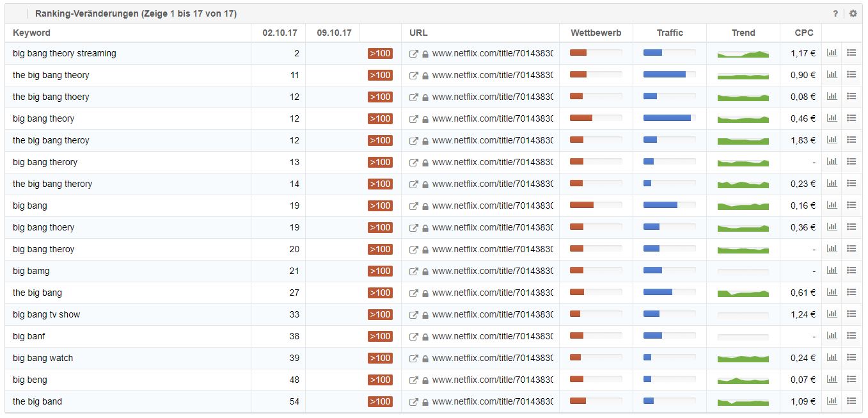
Task: Click the help question mark icon
Action: coord(835,13)
